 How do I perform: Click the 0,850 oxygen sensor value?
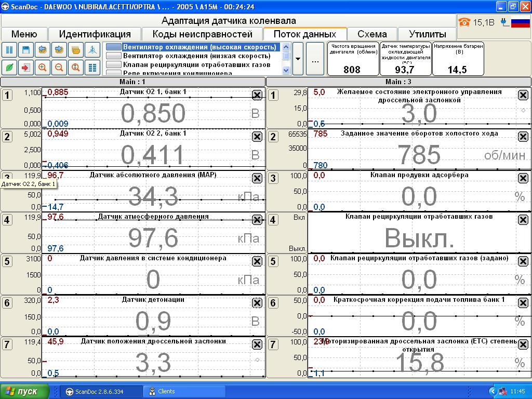point(153,113)
